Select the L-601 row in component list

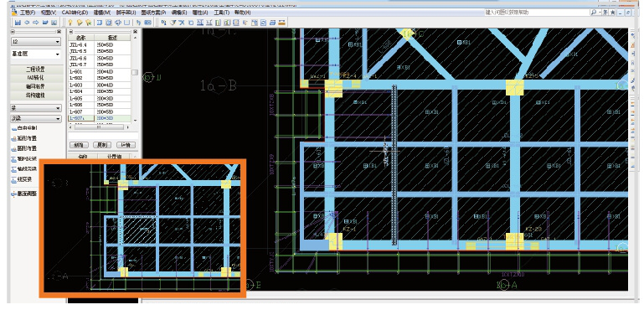coord(100,71)
